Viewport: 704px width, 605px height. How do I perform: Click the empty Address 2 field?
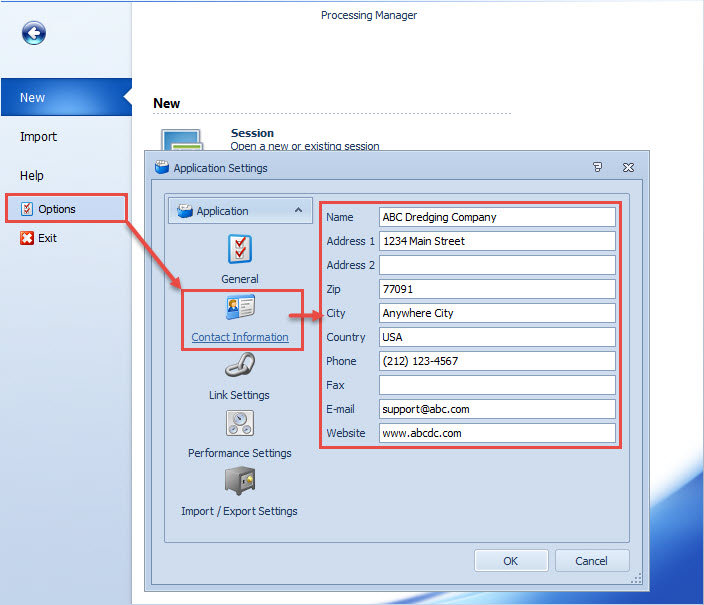(497, 265)
